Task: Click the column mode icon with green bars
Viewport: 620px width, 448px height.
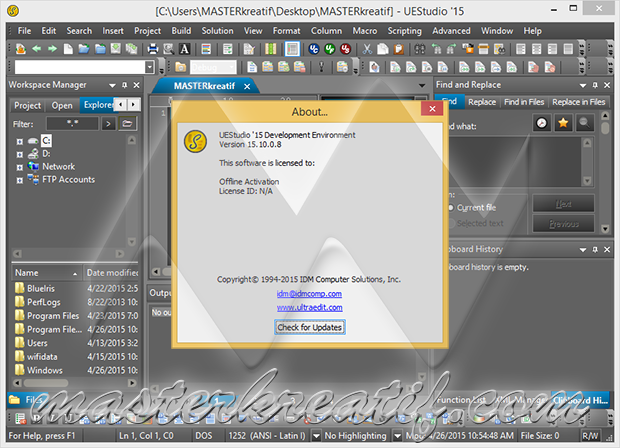Action: coord(270,49)
